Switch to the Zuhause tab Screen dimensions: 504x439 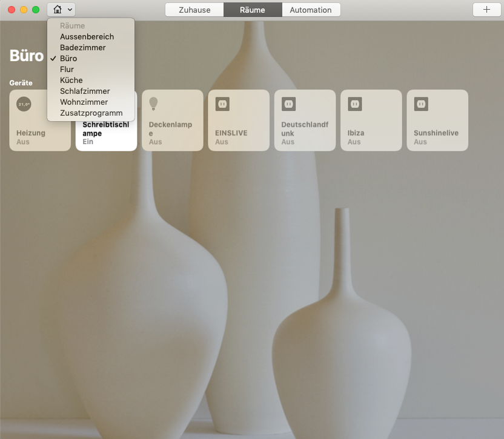tap(194, 10)
